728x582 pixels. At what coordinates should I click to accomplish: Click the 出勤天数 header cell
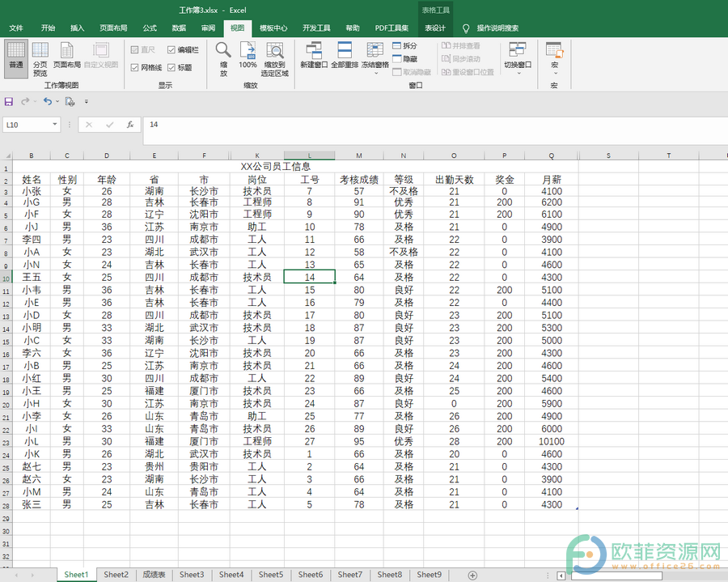coord(454,180)
